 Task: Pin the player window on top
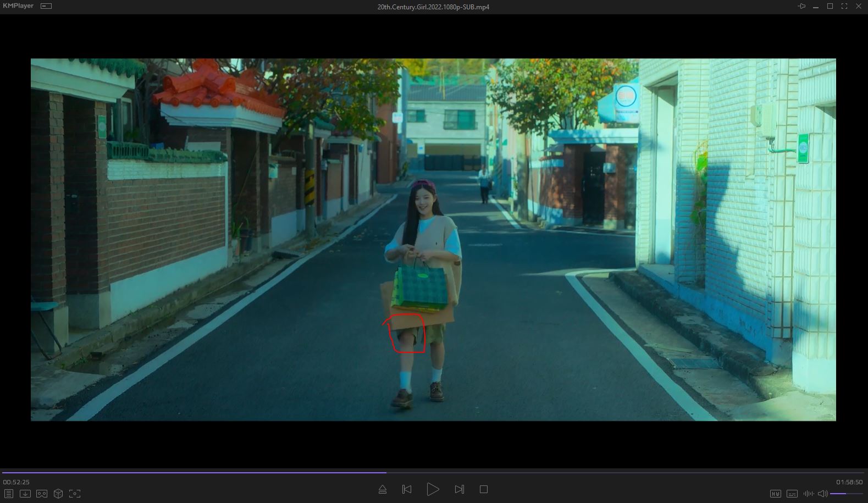click(801, 7)
